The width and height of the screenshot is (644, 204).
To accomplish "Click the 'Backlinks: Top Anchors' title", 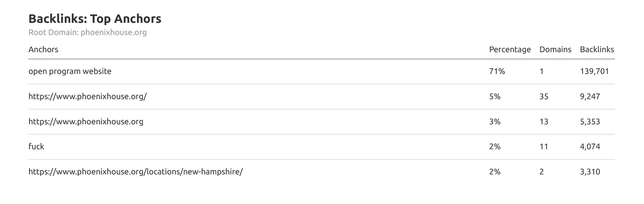I will [95, 19].
